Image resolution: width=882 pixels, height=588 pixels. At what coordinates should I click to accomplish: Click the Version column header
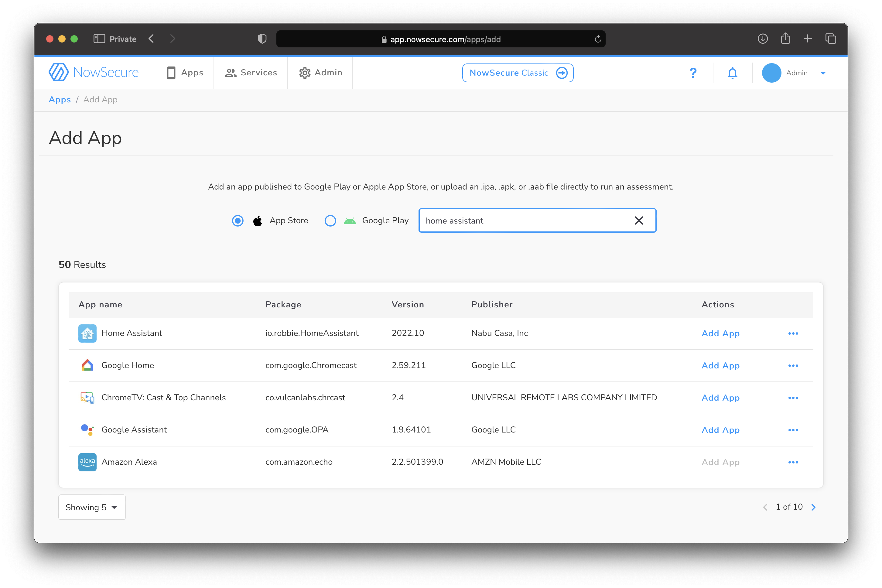pos(408,305)
